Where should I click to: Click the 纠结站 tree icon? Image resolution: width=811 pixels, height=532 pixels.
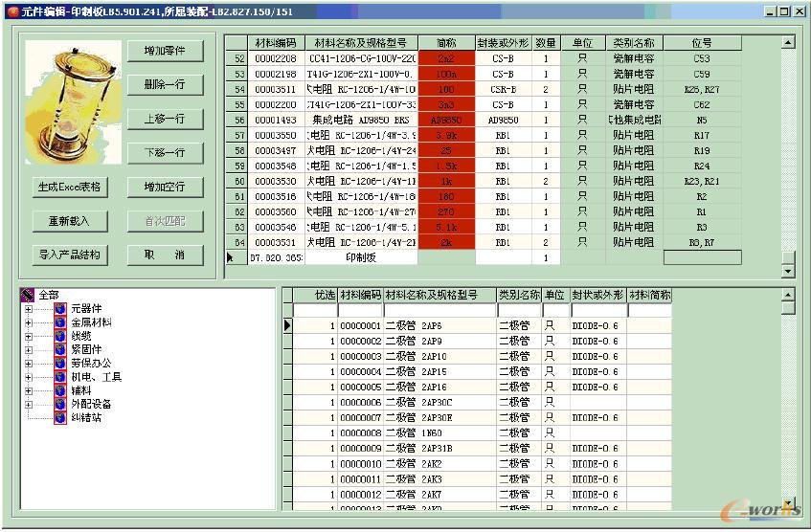[59, 418]
